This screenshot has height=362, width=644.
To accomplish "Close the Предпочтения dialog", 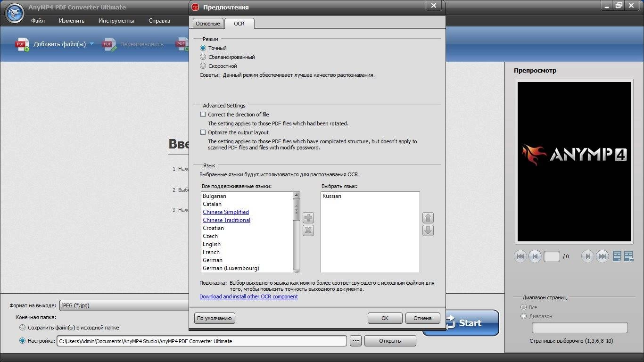I will click(434, 5).
